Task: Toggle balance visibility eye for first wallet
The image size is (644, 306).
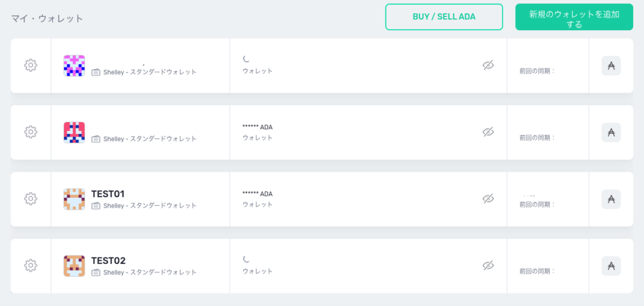Action: coord(488,65)
